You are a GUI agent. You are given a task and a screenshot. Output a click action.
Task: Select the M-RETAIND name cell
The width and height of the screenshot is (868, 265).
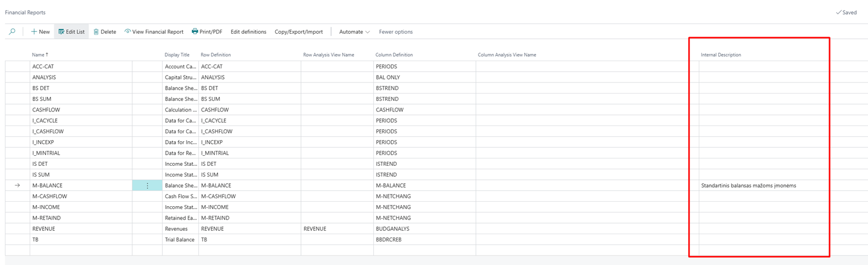pos(81,218)
